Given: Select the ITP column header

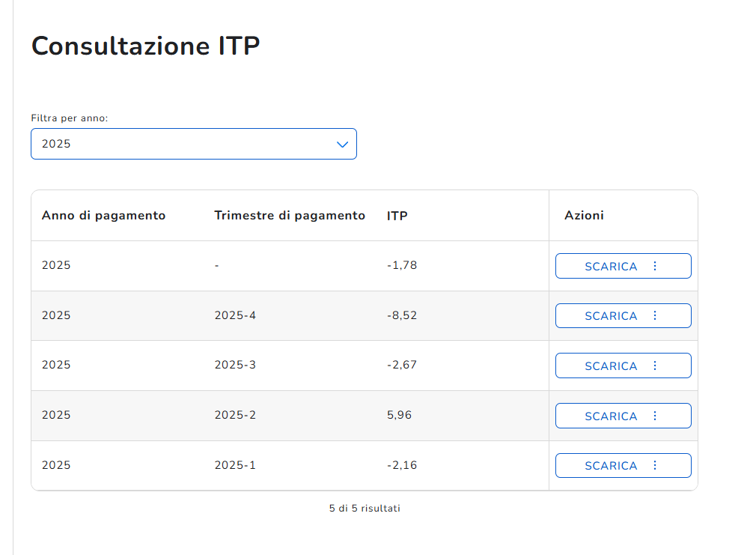Looking at the screenshot, I should (397, 216).
